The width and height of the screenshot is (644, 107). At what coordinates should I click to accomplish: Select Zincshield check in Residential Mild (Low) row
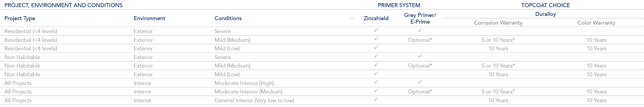click(376, 48)
